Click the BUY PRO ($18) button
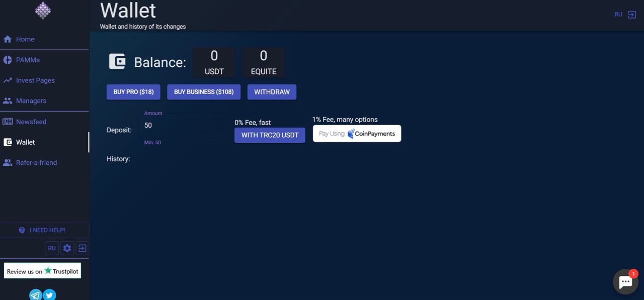Screen dimensions: 644x300 tap(133, 92)
